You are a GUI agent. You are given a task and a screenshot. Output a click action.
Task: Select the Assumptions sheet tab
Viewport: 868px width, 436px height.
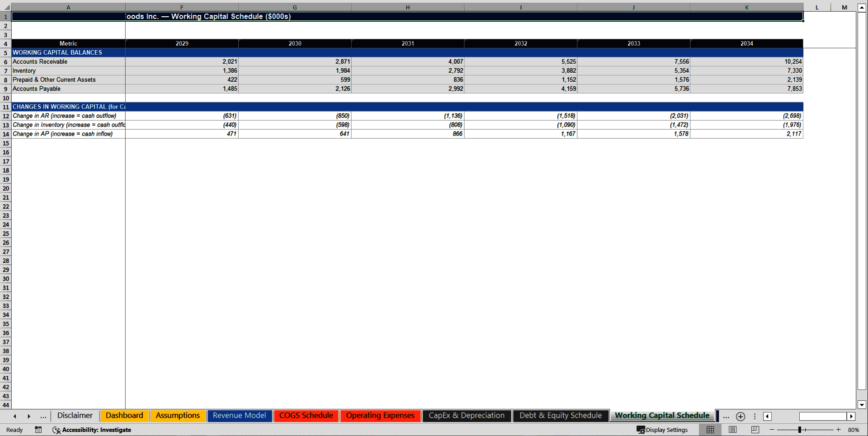click(178, 415)
